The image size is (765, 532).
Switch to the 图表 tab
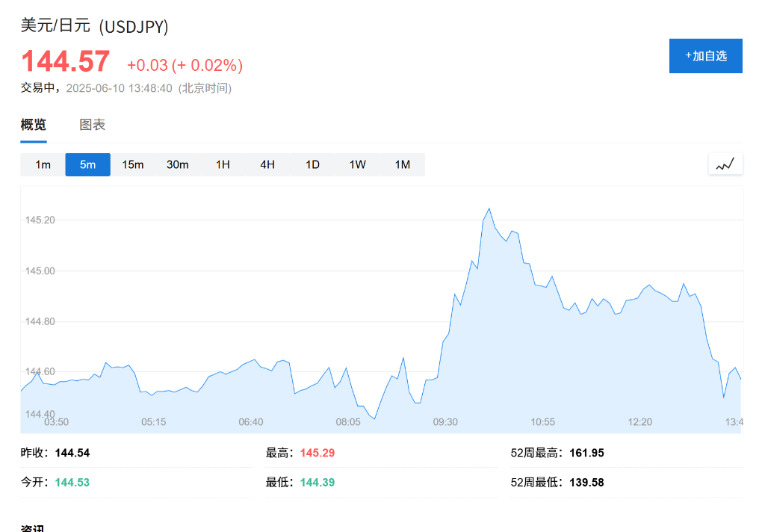[93, 125]
